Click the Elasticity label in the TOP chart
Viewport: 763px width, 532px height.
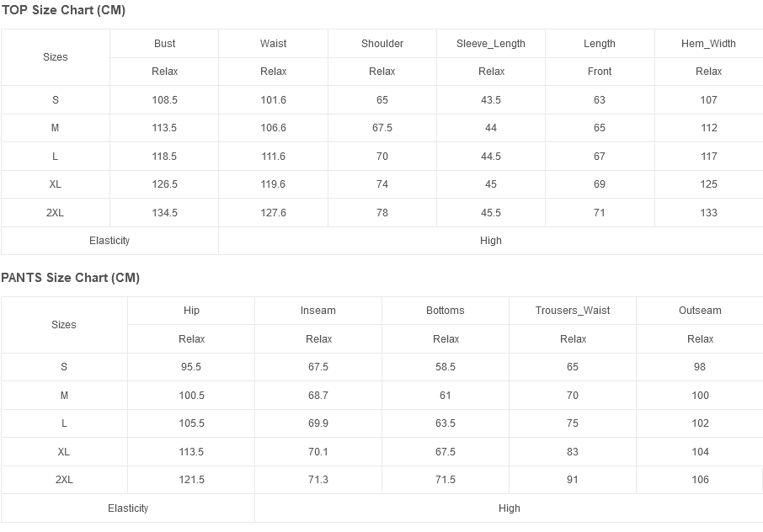pos(109,241)
